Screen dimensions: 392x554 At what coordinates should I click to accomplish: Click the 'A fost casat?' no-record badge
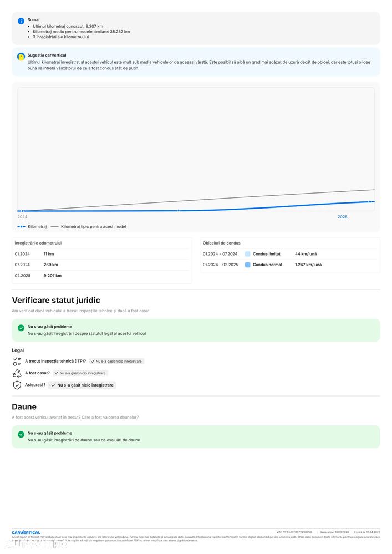(x=80, y=373)
